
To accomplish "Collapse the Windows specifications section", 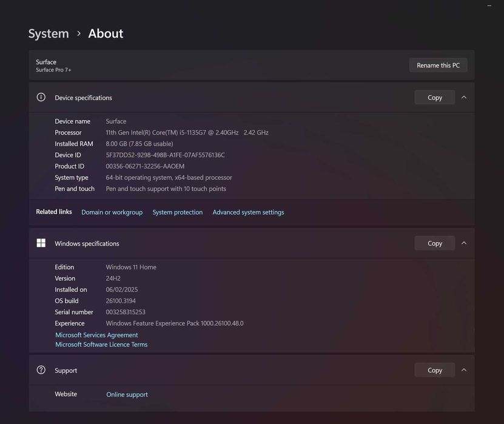I will click(464, 243).
